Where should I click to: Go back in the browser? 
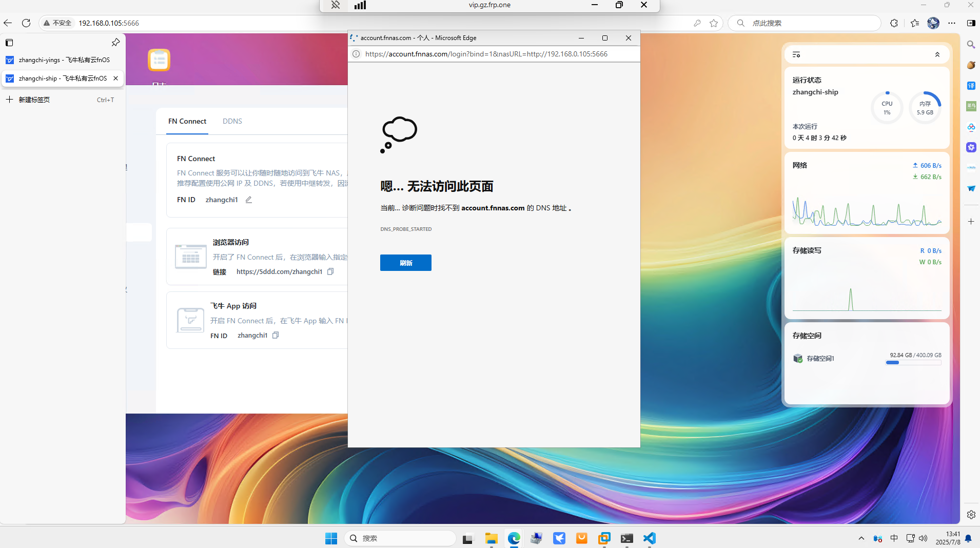pyautogui.click(x=7, y=23)
